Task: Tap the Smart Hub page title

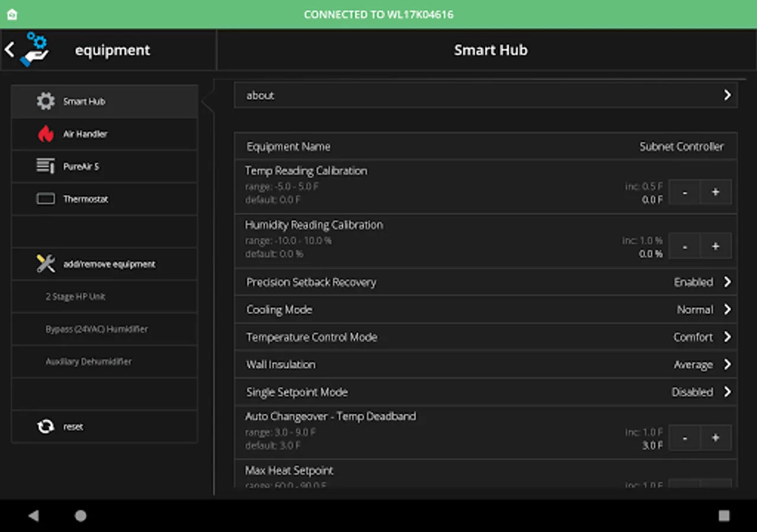Action: 490,50
